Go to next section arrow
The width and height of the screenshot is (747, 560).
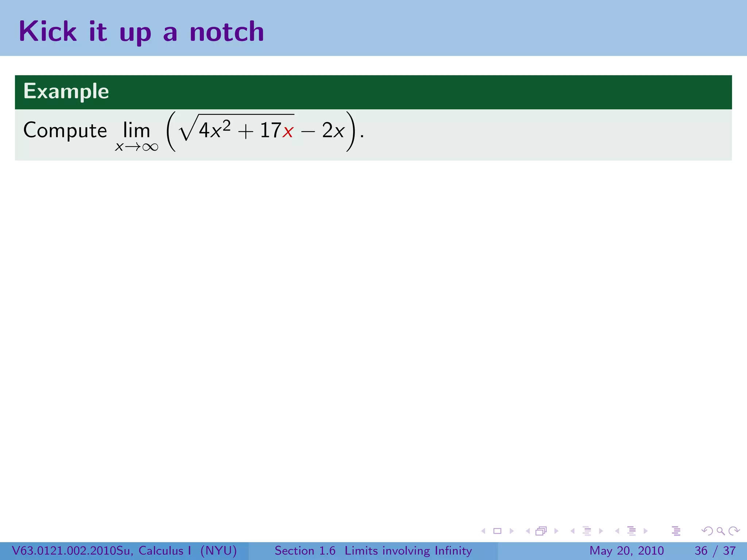pyautogui.click(x=646, y=531)
